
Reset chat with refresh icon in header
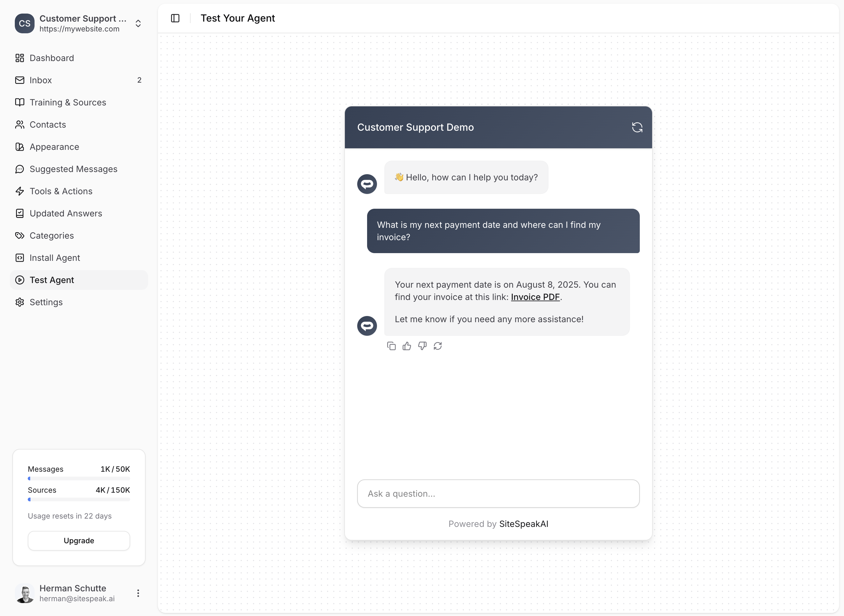[x=637, y=128]
